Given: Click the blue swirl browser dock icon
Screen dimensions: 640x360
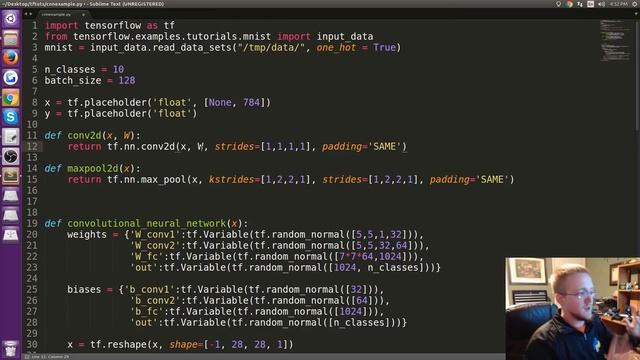Looking at the screenshot, I should coord(11,78).
